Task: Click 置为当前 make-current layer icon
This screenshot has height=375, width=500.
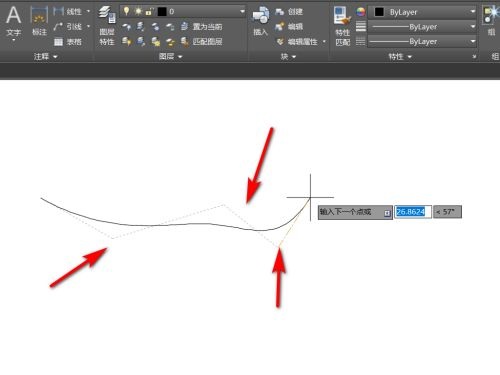Action: 184,26
